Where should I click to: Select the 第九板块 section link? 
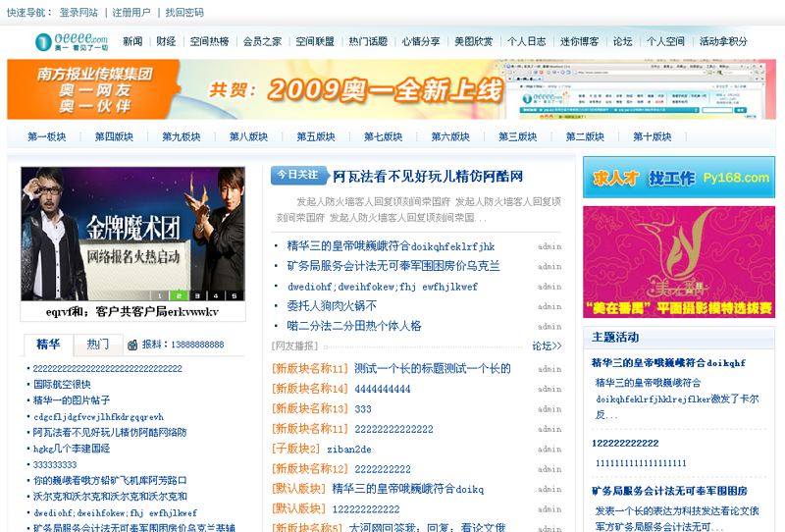[182, 136]
